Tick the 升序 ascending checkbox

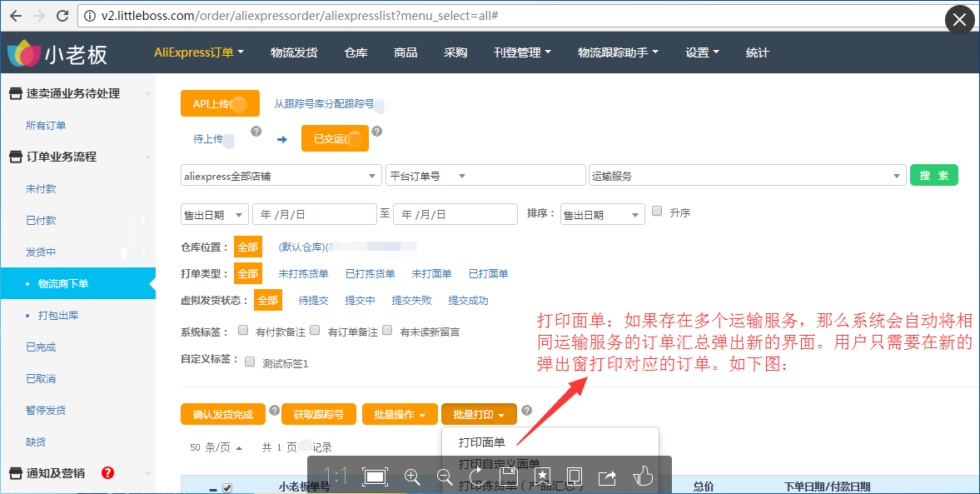(657, 212)
